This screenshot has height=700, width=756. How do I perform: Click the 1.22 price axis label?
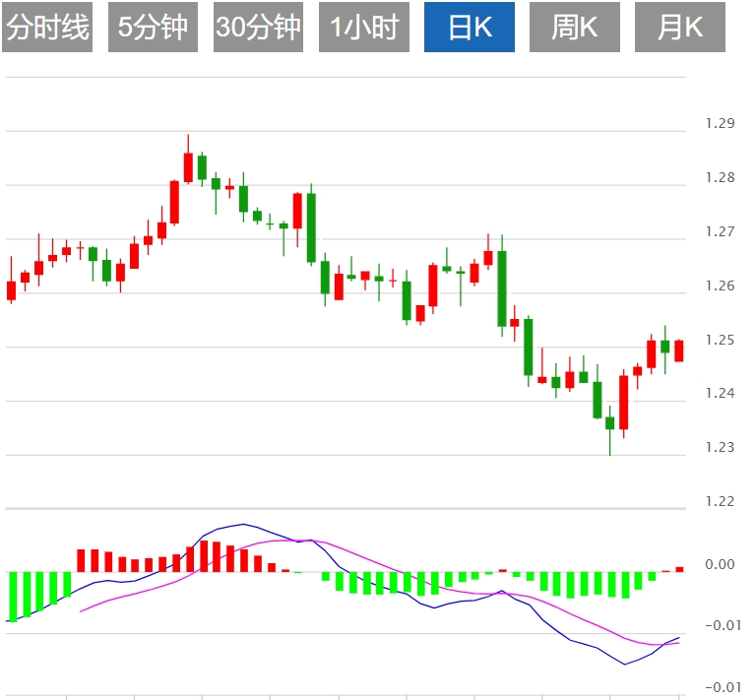720,501
